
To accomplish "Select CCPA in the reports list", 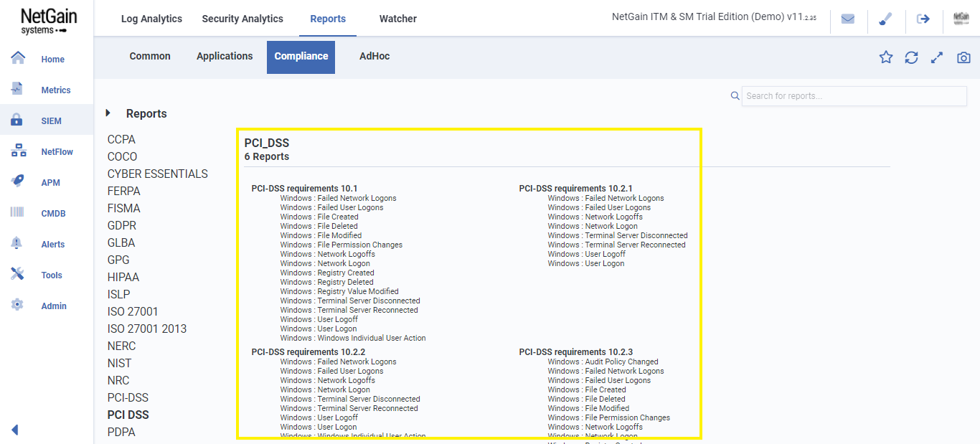I will click(x=121, y=140).
